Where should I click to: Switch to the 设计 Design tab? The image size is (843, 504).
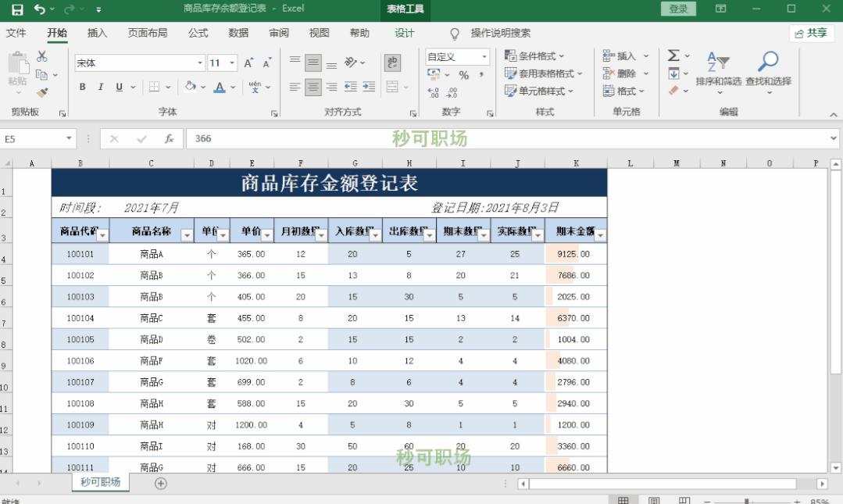click(x=404, y=33)
